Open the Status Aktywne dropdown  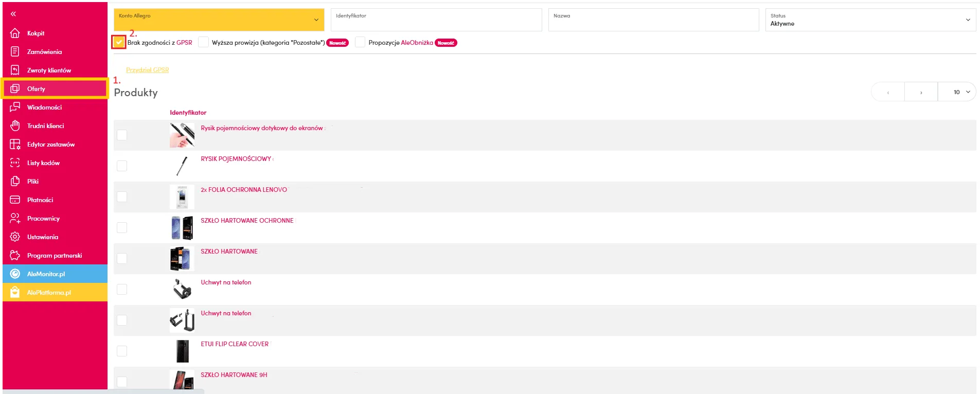870,20
